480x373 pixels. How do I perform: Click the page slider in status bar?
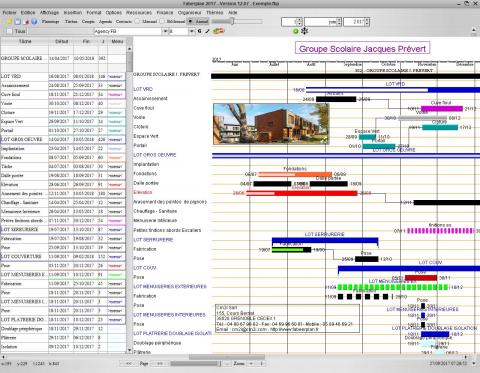196,363
